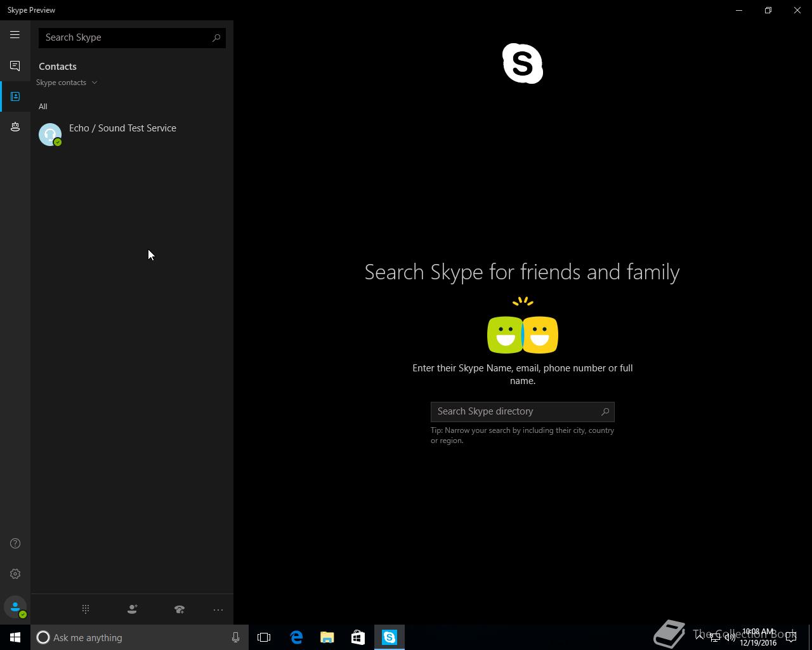The width and height of the screenshot is (812, 650).
Task: Expand the Skype contacts filter dropdown
Action: click(67, 83)
